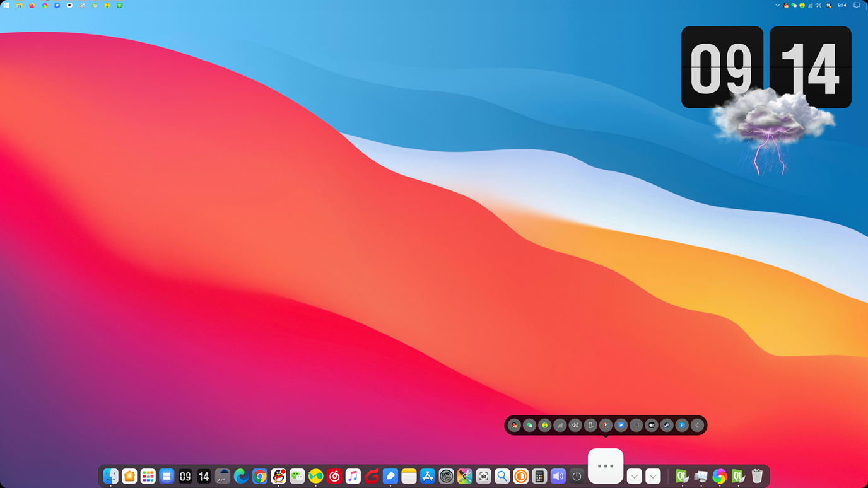Image resolution: width=868 pixels, height=488 pixels.
Task: Open the orange circle app in dock
Action: [520, 476]
